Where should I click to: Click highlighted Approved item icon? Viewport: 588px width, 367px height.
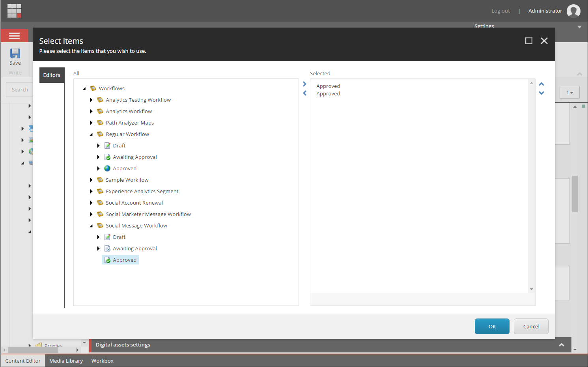click(107, 260)
